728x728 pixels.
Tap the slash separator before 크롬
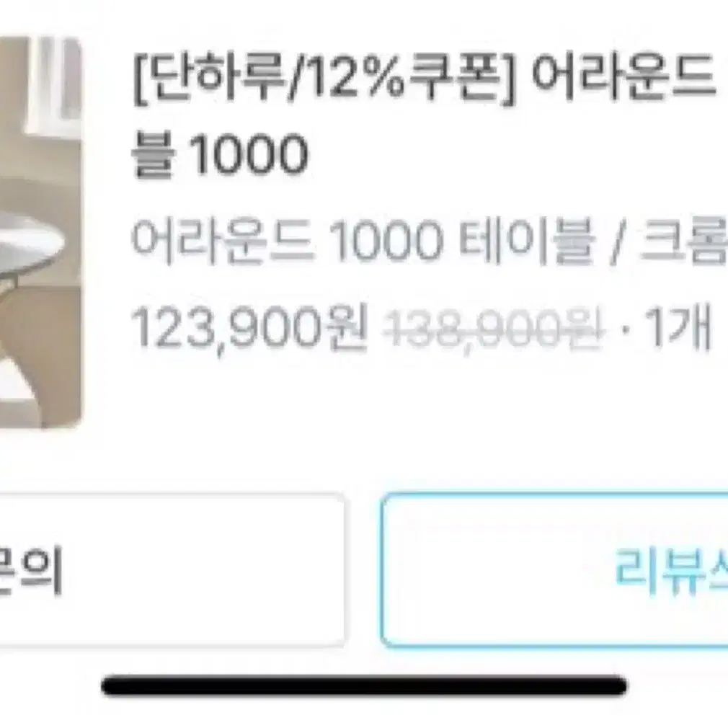pyautogui.click(x=616, y=241)
